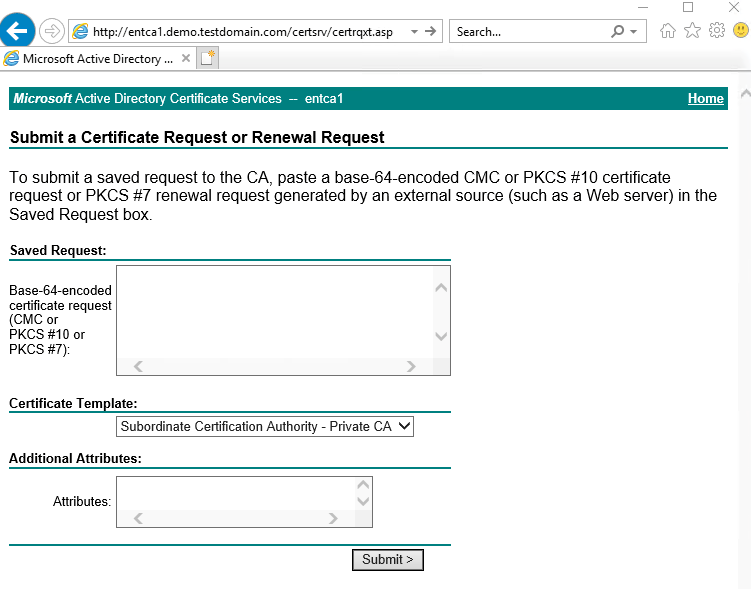Minimize the browser window
Image resolution: width=751 pixels, height=589 pixels.
tap(643, 7)
